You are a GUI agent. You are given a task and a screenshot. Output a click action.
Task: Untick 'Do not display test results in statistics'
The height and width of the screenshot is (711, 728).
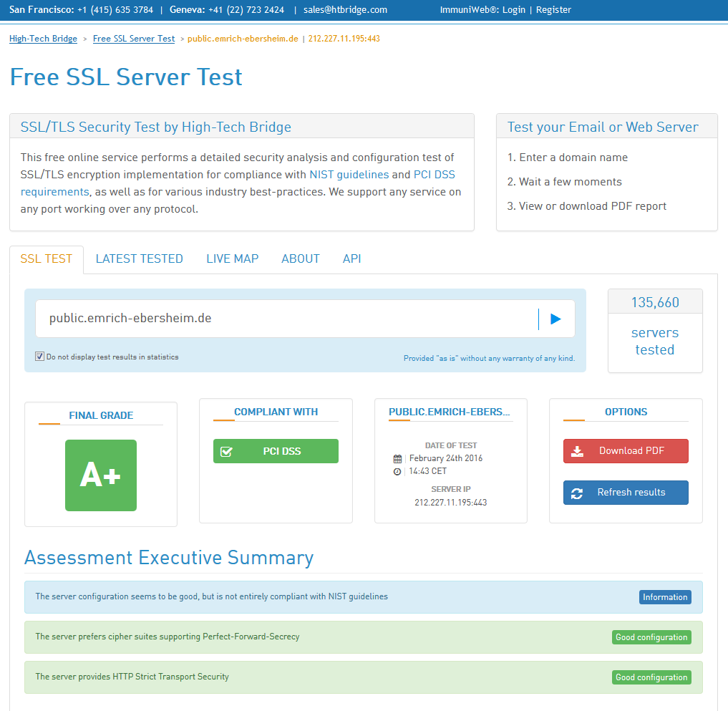(x=39, y=357)
